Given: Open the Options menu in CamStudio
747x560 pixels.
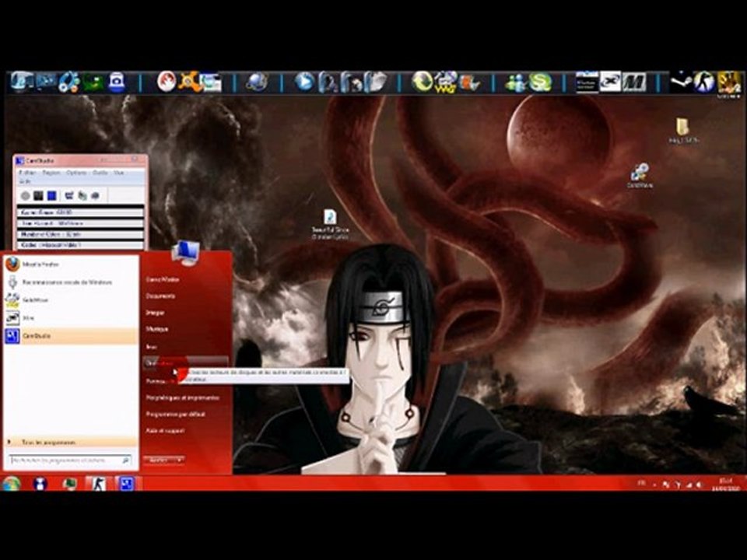Looking at the screenshot, I should (76, 173).
